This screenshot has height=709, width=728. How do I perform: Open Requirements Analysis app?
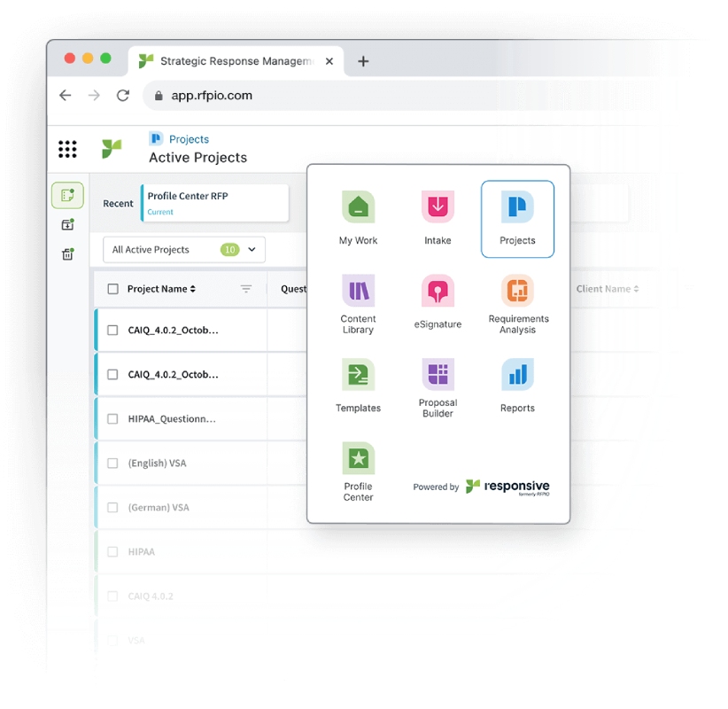[x=518, y=304]
